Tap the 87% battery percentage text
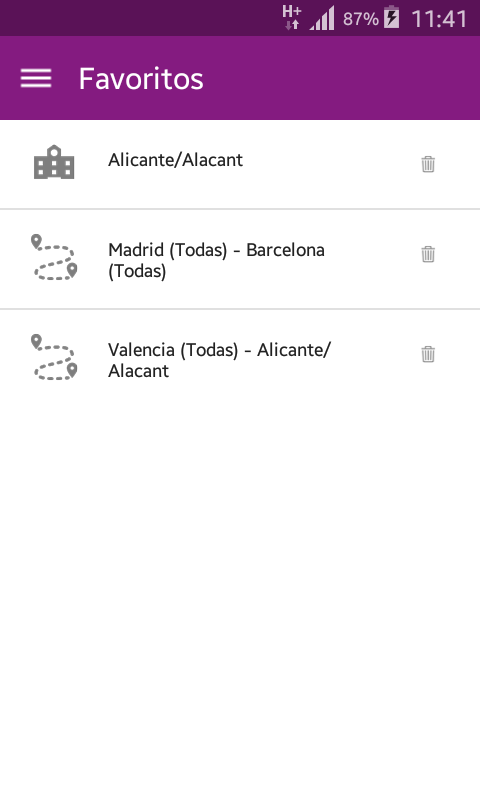Image resolution: width=480 pixels, height=800 pixels. [361, 19]
